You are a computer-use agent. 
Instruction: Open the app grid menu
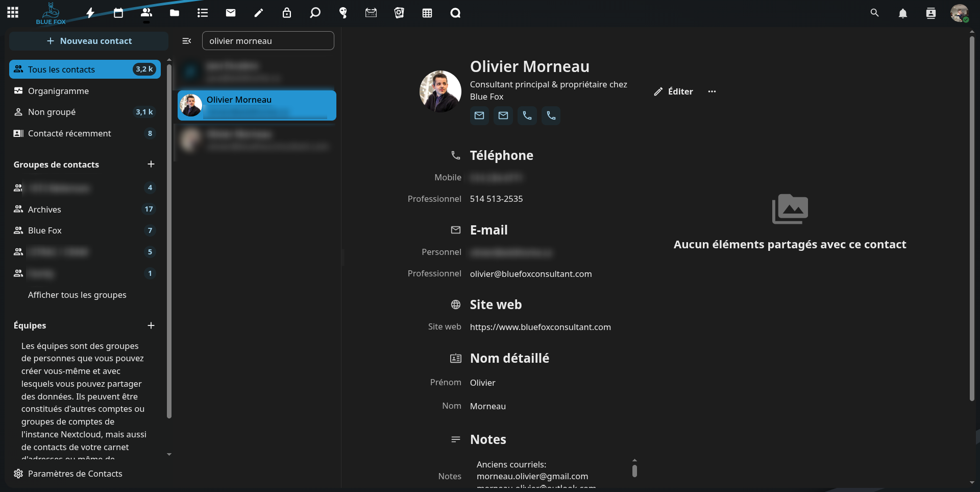tap(13, 13)
